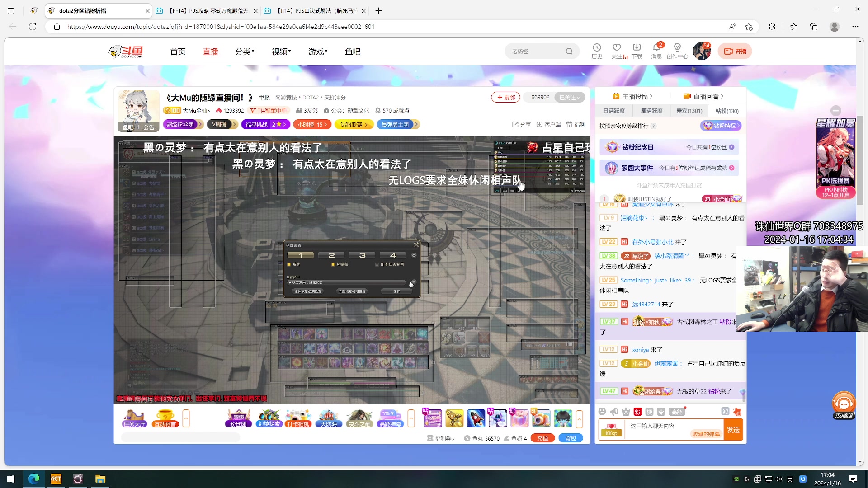Image resolution: width=868 pixels, height=488 pixels.
Task: Open File Explorer from the taskbar
Action: pos(100,479)
